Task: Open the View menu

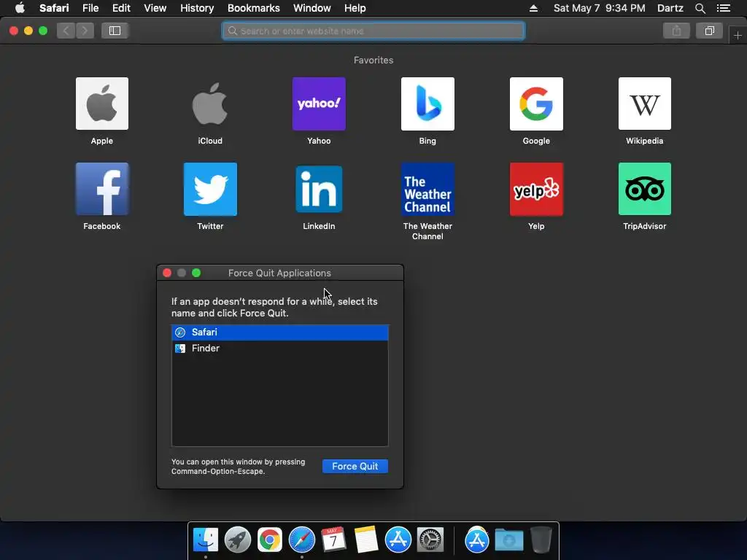Action: pos(155,8)
